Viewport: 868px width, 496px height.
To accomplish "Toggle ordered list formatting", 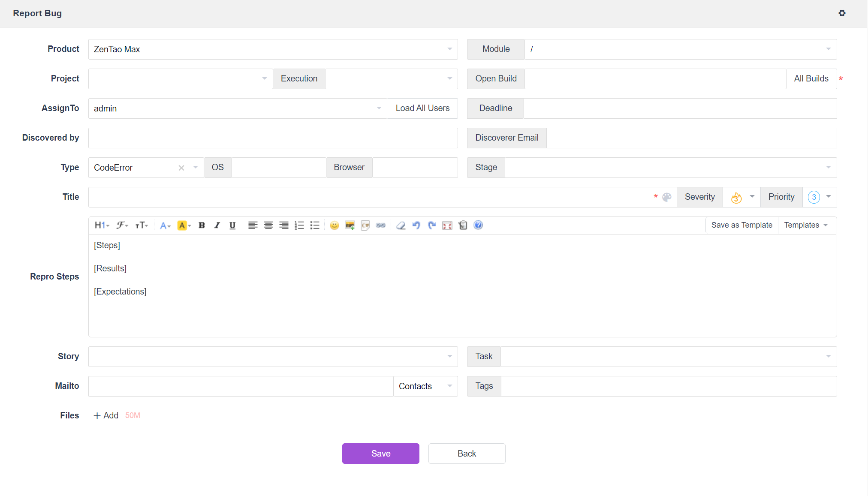I will [x=299, y=225].
